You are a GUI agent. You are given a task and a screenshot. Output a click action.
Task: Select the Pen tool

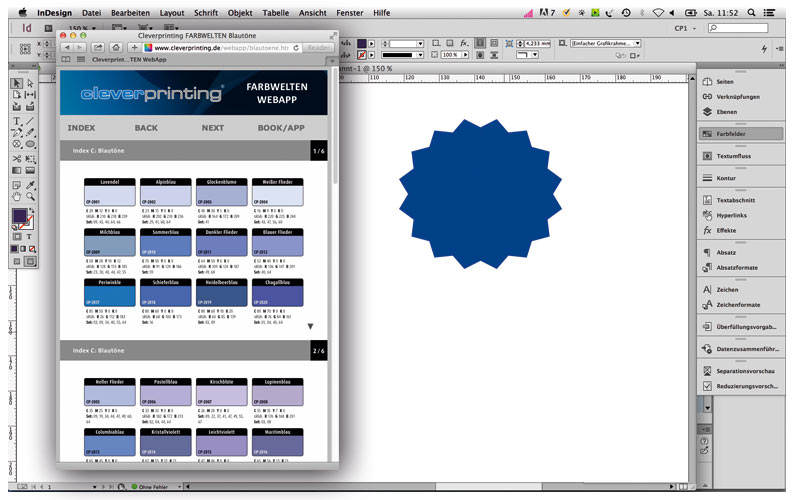click(17, 133)
